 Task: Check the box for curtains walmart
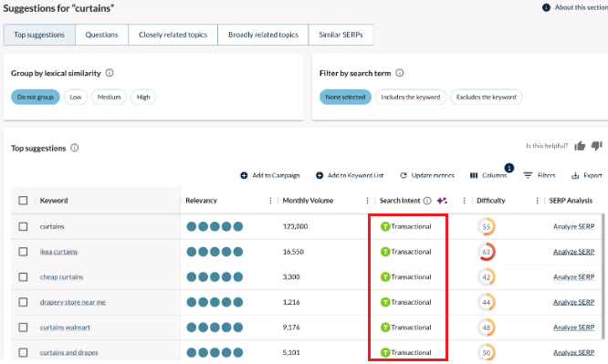point(23,328)
